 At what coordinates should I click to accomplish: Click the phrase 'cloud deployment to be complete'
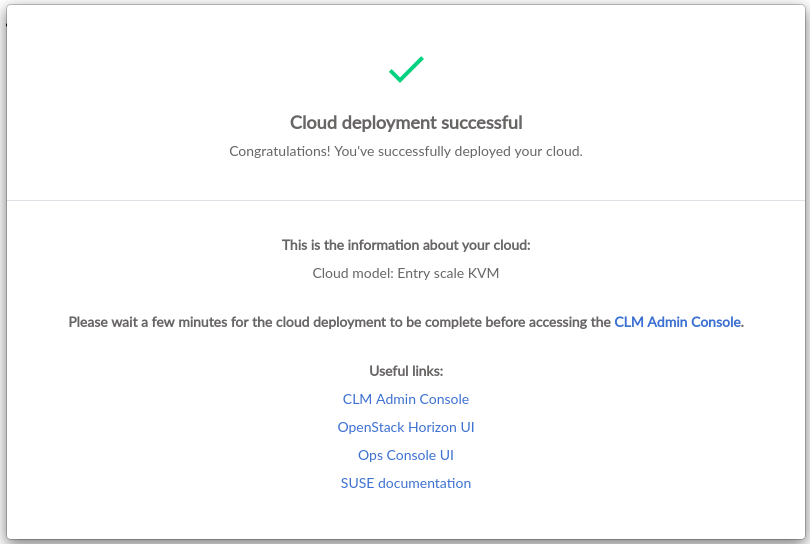click(385, 323)
